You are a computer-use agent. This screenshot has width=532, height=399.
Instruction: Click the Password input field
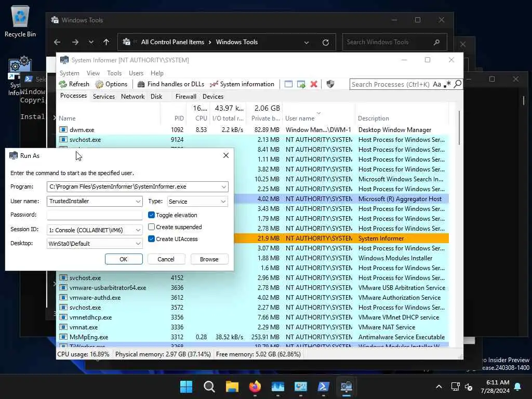95,215
